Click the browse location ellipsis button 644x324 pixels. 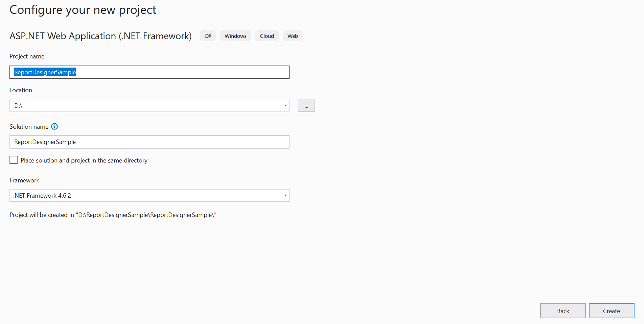coord(306,105)
